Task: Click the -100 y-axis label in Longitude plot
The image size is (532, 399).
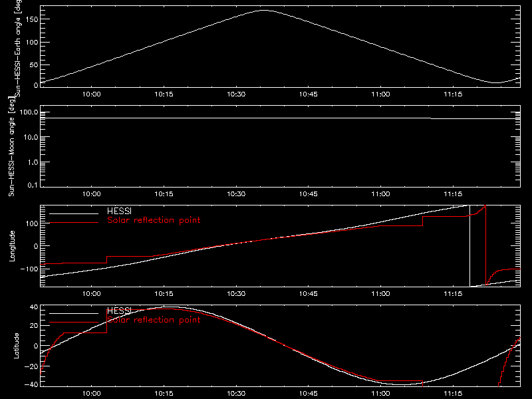Action: (x=29, y=269)
